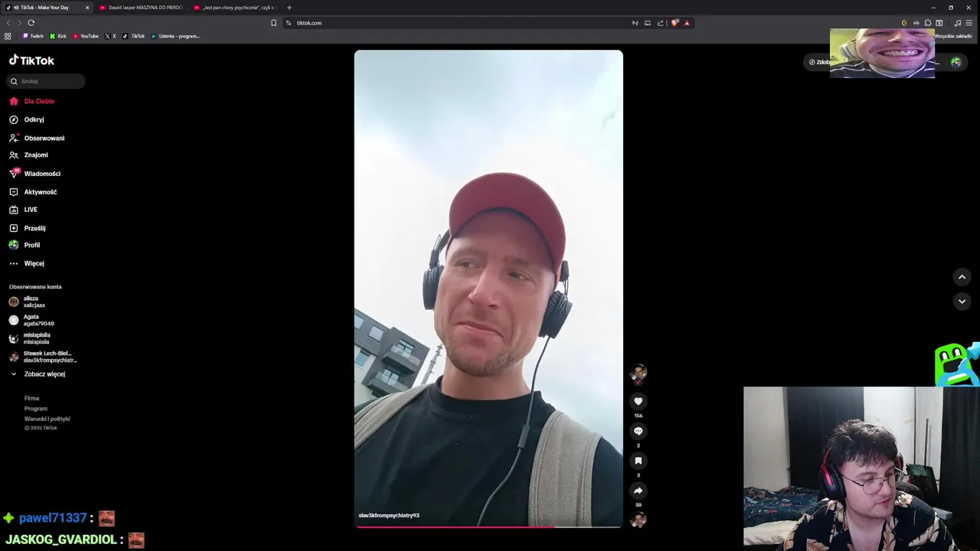The width and height of the screenshot is (980, 551).
Task: Open the sound disc below the share button
Action: [x=638, y=520]
